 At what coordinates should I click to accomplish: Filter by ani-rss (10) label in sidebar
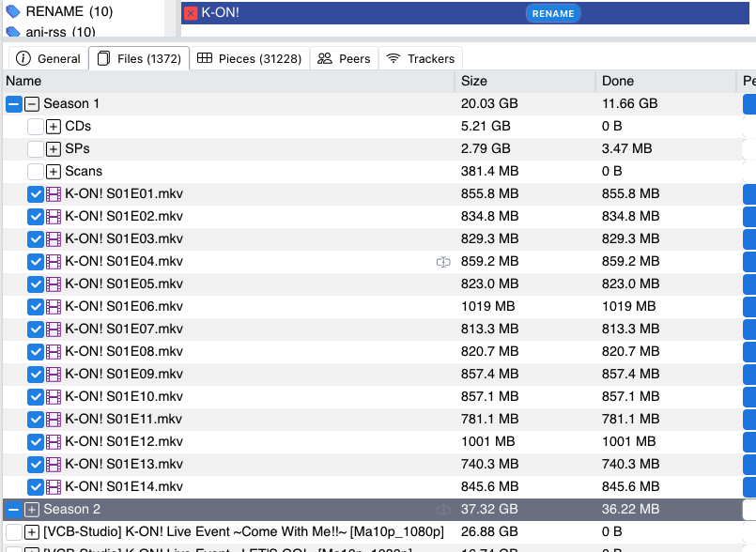pyautogui.click(x=60, y=32)
